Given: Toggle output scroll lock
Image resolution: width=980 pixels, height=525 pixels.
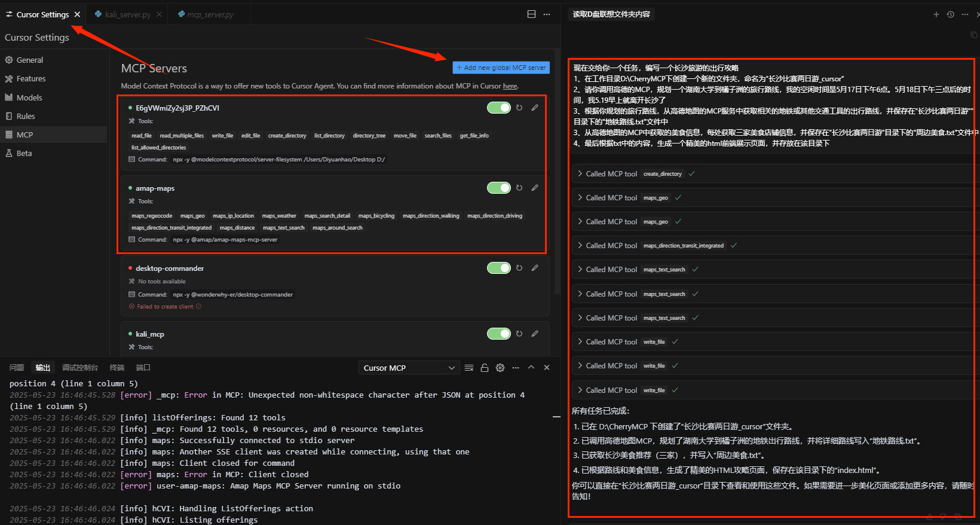Looking at the screenshot, I should (x=485, y=368).
